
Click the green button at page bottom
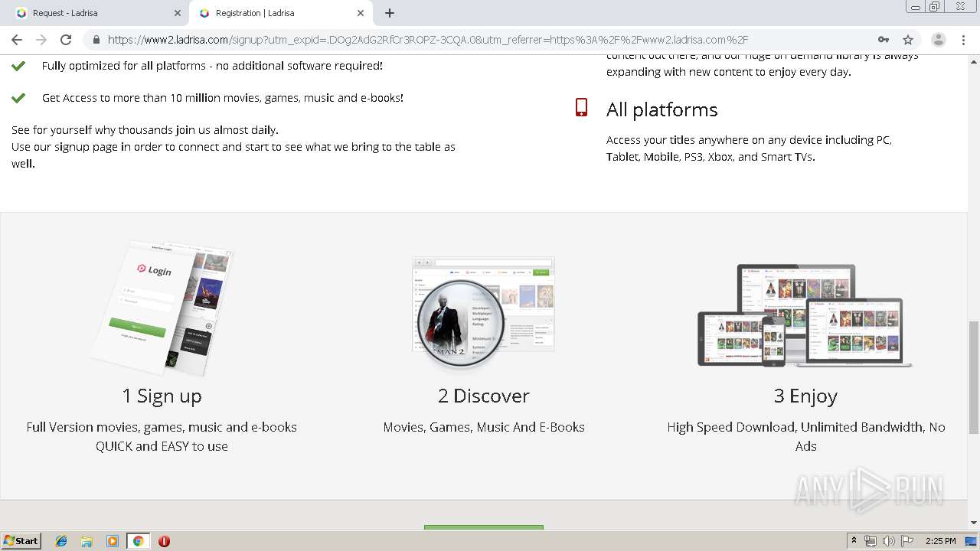(x=484, y=527)
